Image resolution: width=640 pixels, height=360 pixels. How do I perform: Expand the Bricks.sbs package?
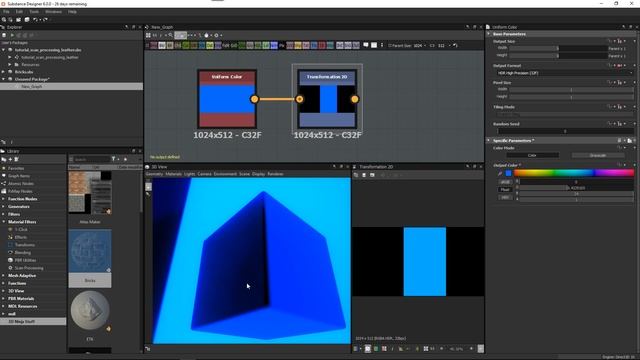pyautogui.click(x=4, y=72)
